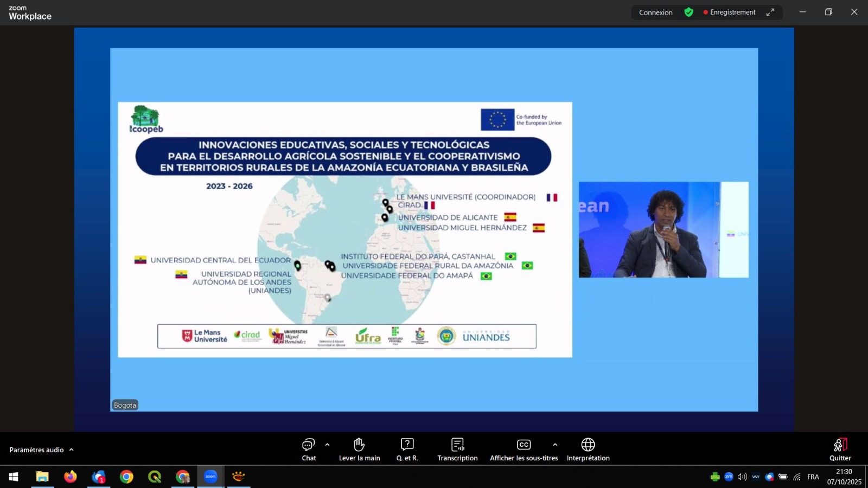This screenshot has width=868, height=488.
Task: Expand the subtitles options chevron
Action: pos(555,445)
